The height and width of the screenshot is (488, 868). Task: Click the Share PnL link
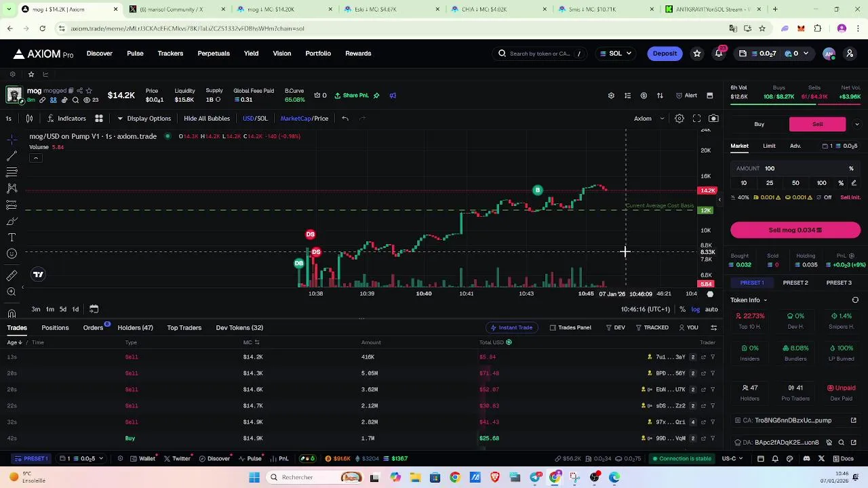coord(356,96)
